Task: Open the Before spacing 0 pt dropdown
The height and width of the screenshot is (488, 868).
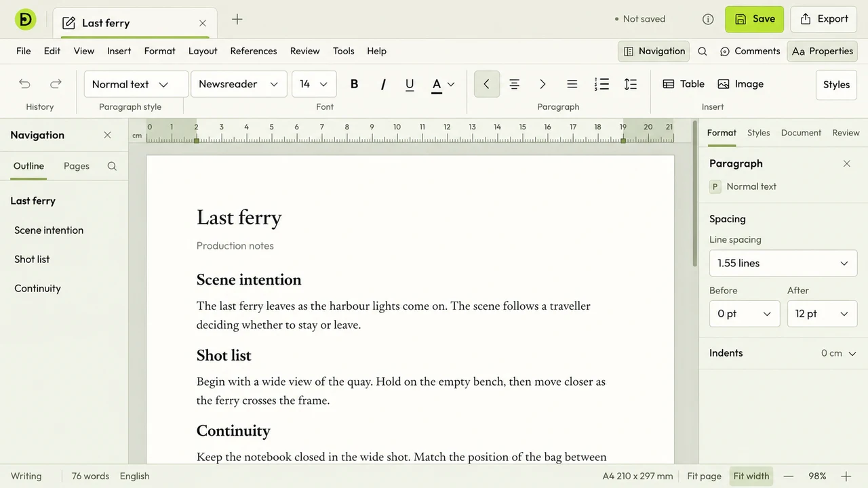Action: tap(745, 314)
